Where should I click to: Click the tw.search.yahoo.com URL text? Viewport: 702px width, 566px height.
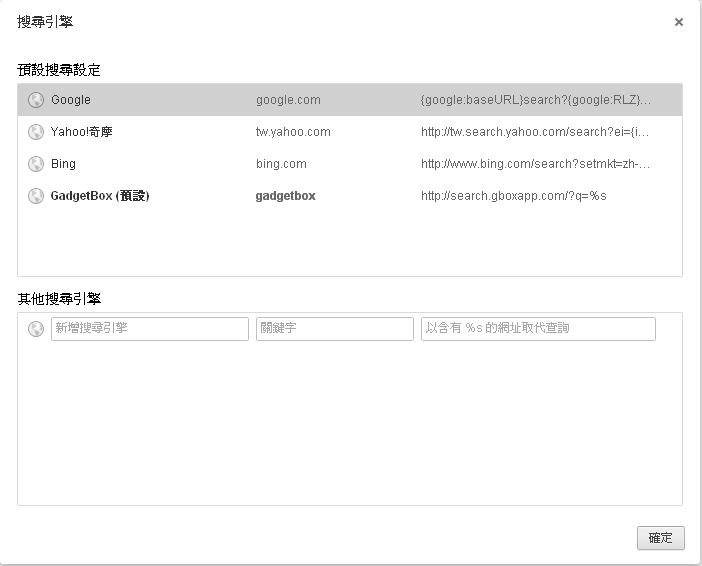point(535,132)
